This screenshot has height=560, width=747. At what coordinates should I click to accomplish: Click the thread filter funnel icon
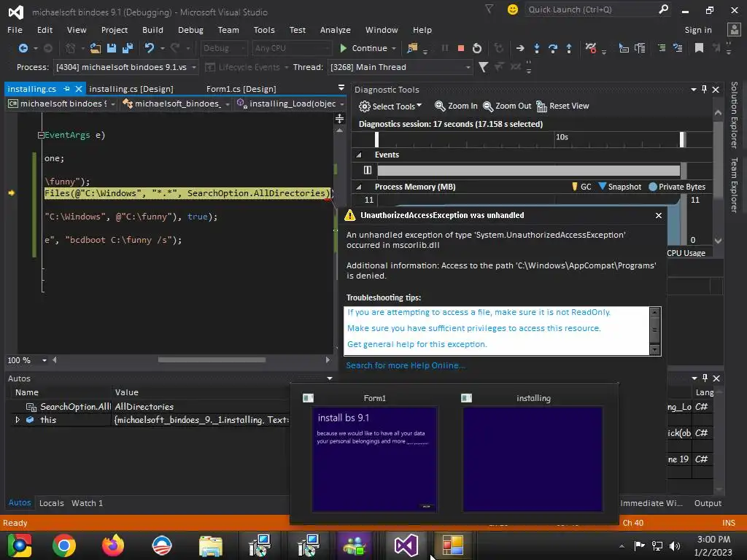(x=483, y=67)
